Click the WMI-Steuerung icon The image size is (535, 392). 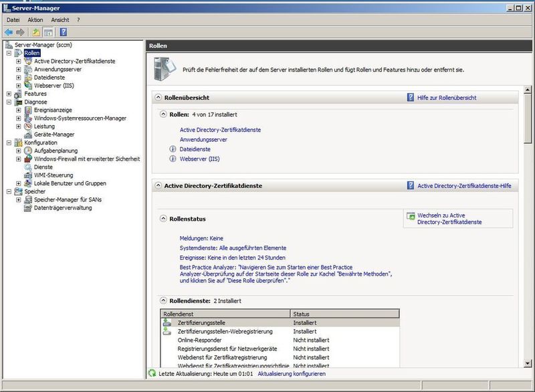28,175
